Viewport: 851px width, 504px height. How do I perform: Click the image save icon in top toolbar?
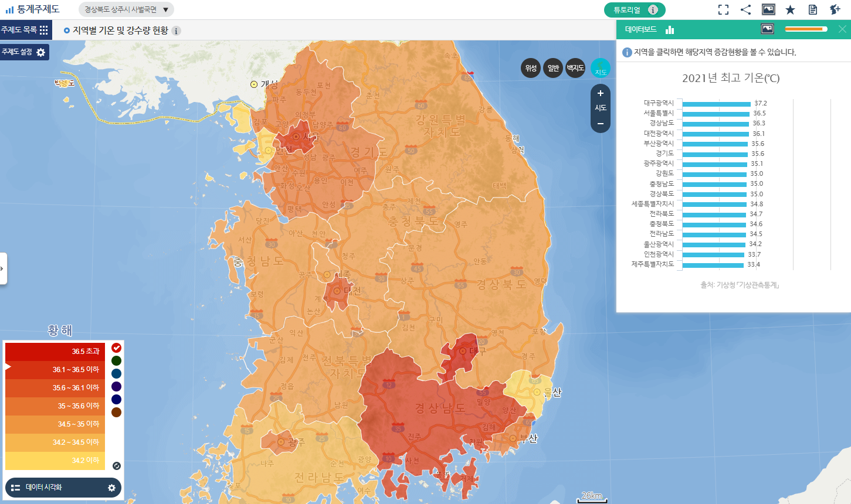(768, 9)
